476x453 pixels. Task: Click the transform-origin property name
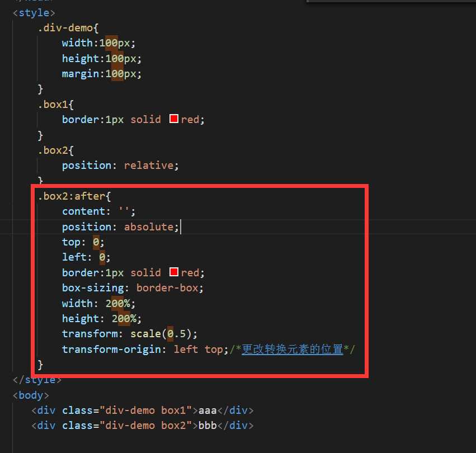[x=111, y=349]
